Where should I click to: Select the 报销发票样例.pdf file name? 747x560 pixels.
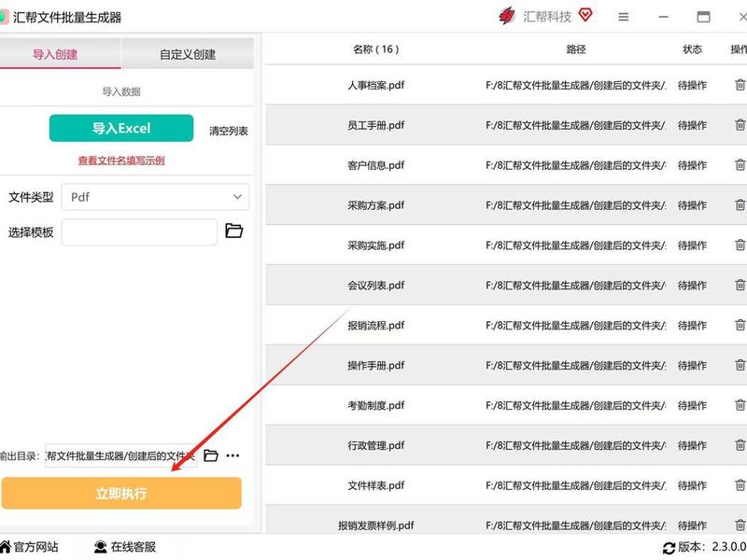[376, 525]
